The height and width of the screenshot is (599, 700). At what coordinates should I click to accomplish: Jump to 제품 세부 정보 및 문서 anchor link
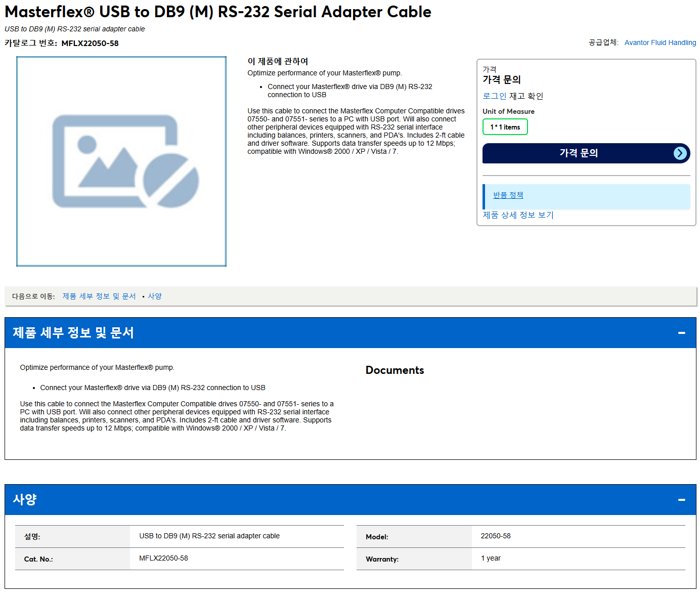point(99,296)
